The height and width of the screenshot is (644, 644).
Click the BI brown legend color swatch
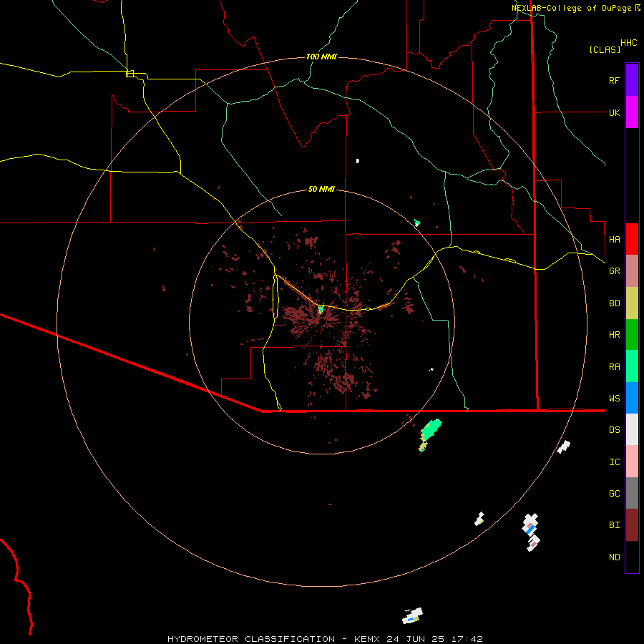pyautogui.click(x=632, y=525)
